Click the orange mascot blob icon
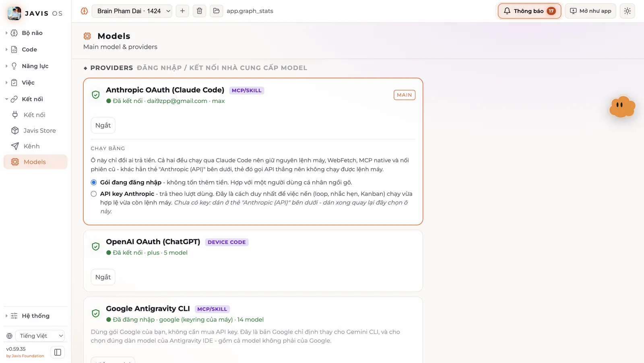 point(622,107)
